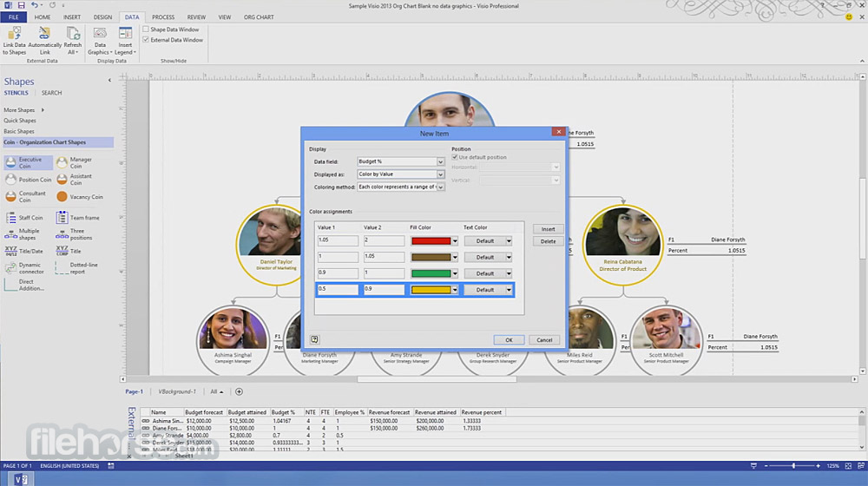Click OK in New Item dialog

(x=509, y=340)
